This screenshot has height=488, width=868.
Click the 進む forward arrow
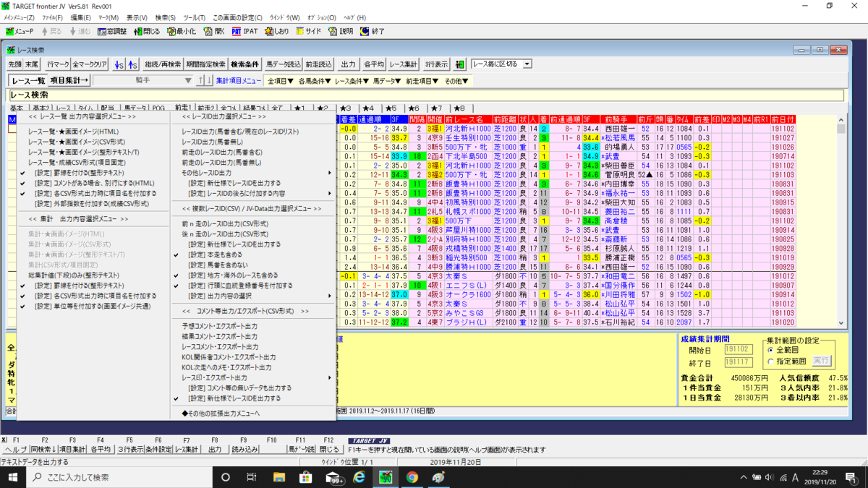(x=80, y=32)
